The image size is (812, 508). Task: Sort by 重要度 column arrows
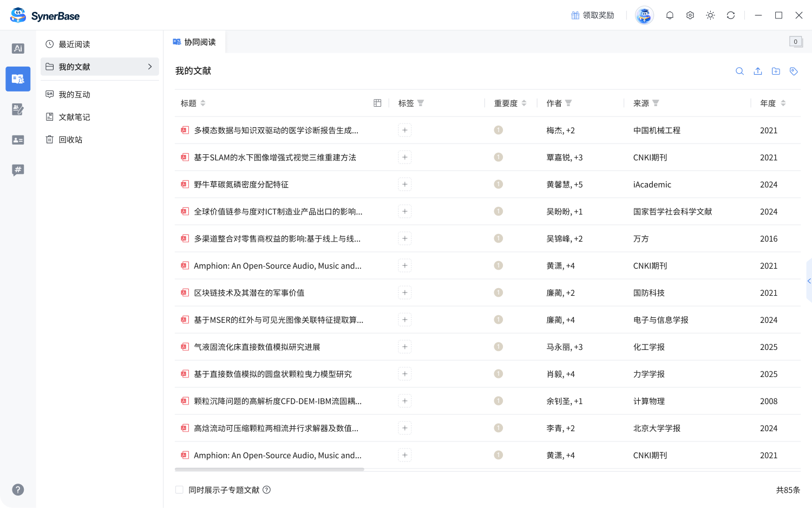click(x=524, y=103)
